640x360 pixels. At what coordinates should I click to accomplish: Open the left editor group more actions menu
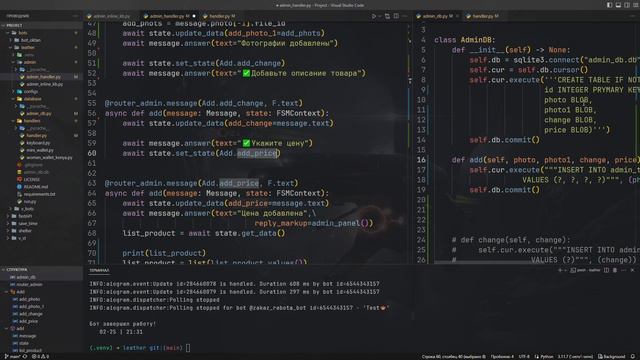405,16
